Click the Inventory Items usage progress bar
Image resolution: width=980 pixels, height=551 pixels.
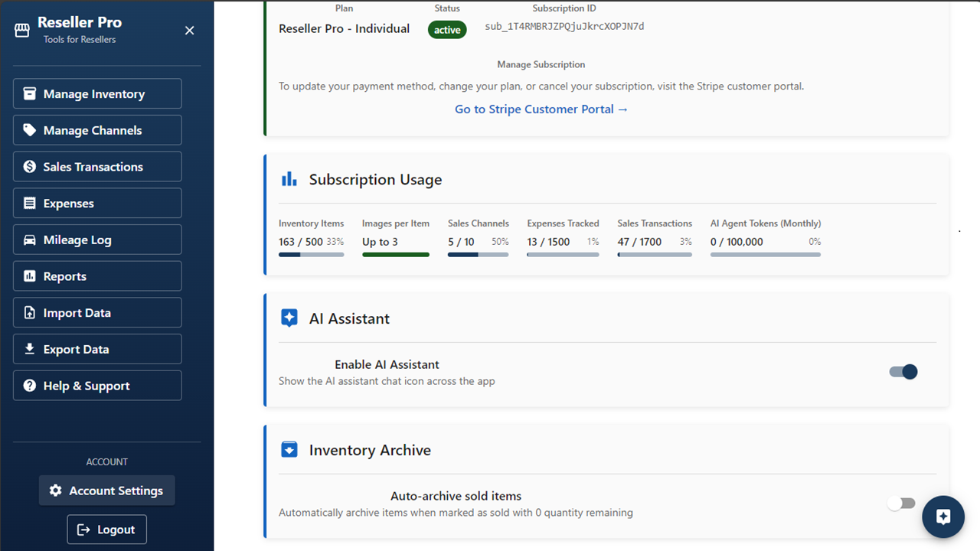point(311,255)
